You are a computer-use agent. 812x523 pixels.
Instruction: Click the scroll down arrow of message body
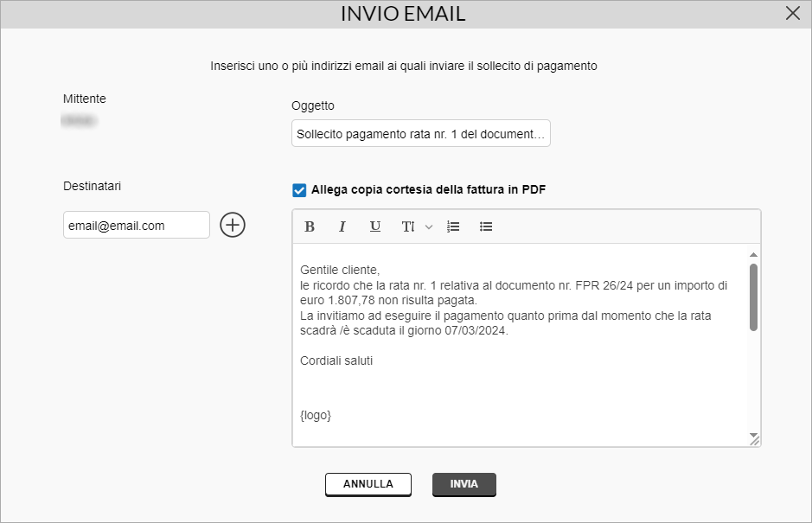tap(753, 435)
